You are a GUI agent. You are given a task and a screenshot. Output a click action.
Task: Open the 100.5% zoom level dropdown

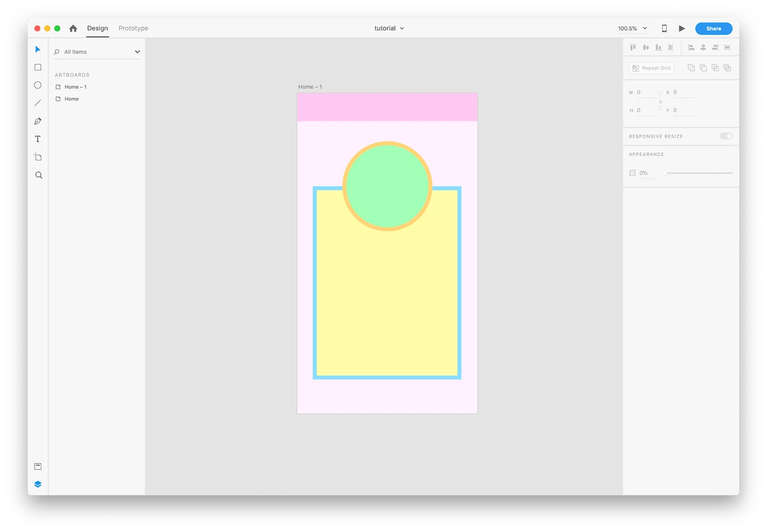632,28
